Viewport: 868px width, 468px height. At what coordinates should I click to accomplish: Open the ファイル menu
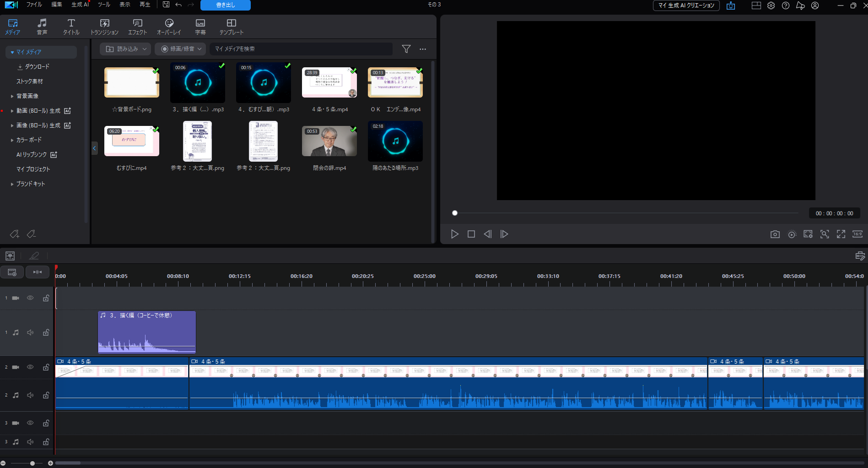pyautogui.click(x=34, y=5)
